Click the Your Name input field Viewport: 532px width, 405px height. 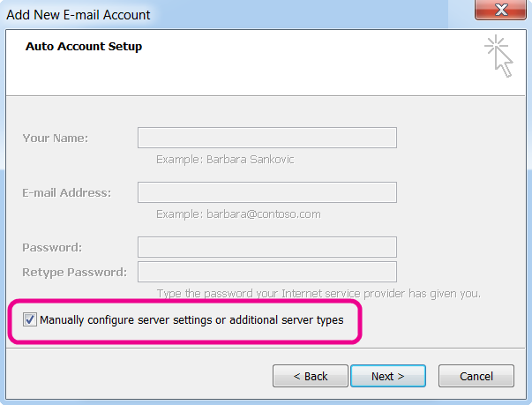(267, 138)
